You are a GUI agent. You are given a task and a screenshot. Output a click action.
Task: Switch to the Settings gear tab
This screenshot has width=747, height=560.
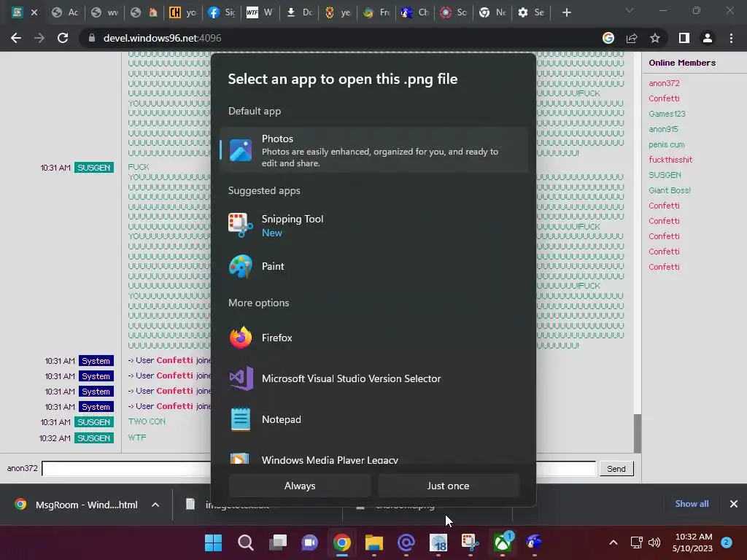point(531,12)
